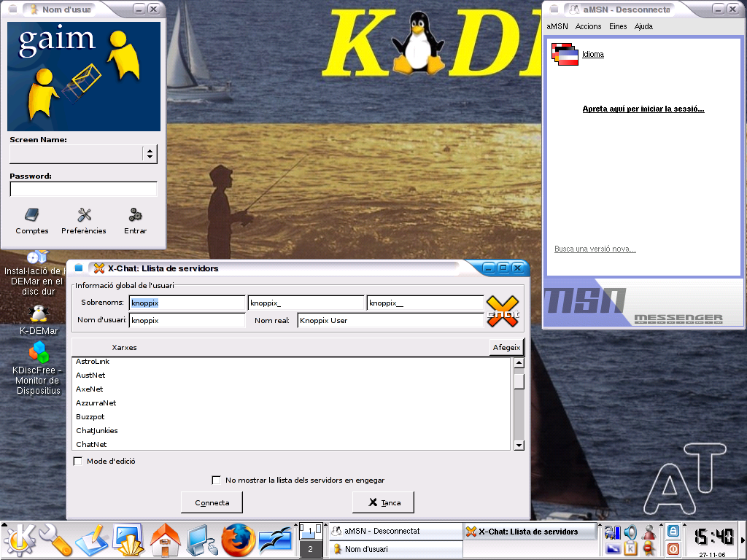This screenshot has height=560, width=747.
Task: Open the Accions menu in aMSN
Action: click(x=589, y=27)
